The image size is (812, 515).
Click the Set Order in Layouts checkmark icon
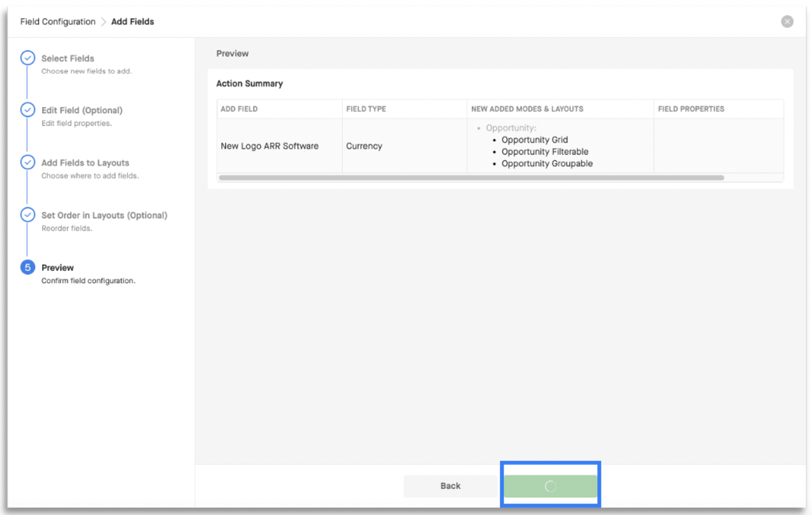(x=27, y=215)
